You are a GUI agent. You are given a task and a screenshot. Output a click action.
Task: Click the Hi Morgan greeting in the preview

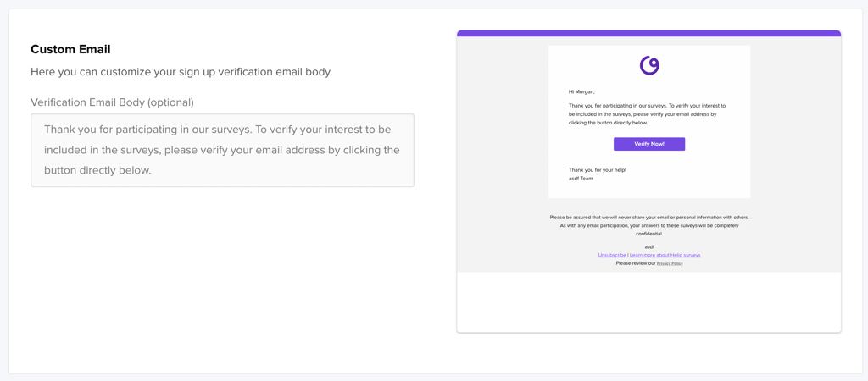click(x=581, y=91)
